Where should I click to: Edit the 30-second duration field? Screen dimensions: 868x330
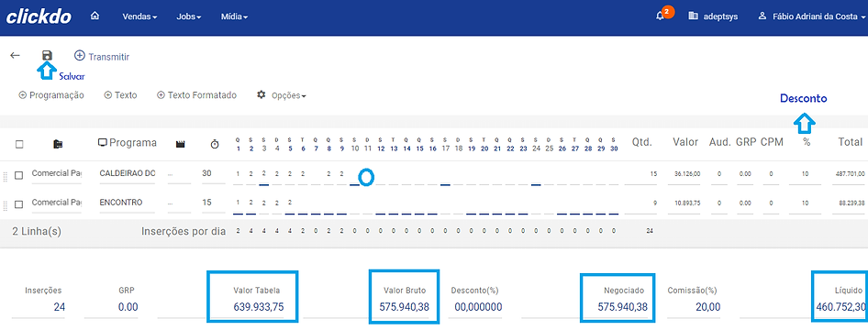point(213,174)
